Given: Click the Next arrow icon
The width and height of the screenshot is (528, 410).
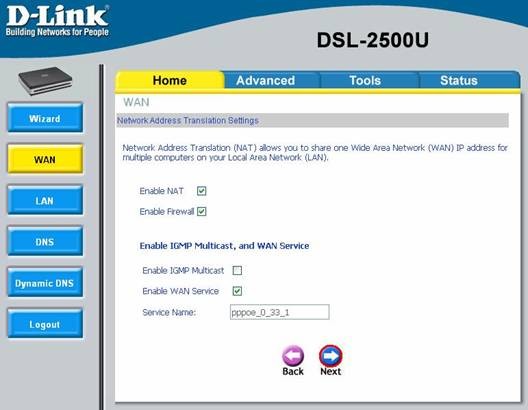Looking at the screenshot, I should 331,356.
